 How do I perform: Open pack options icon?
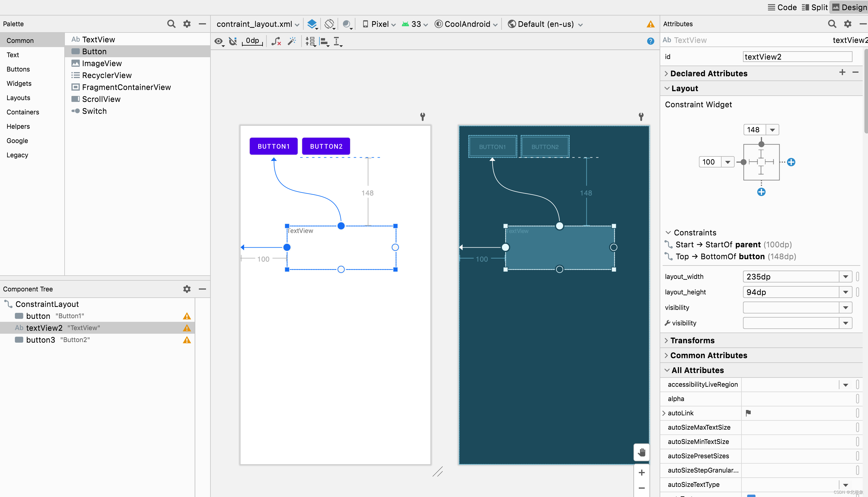[310, 42]
